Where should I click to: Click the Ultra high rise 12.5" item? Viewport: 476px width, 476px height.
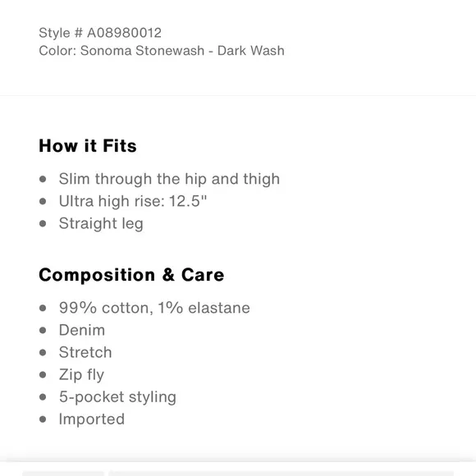pyautogui.click(x=133, y=201)
